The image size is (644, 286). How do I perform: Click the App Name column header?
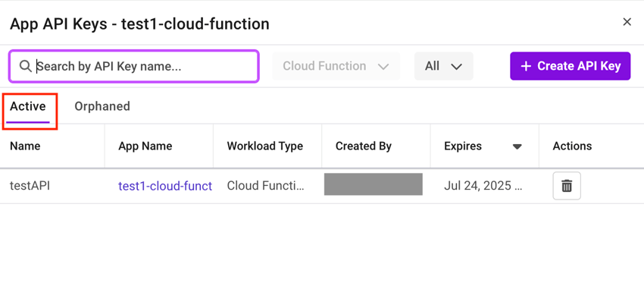point(145,146)
